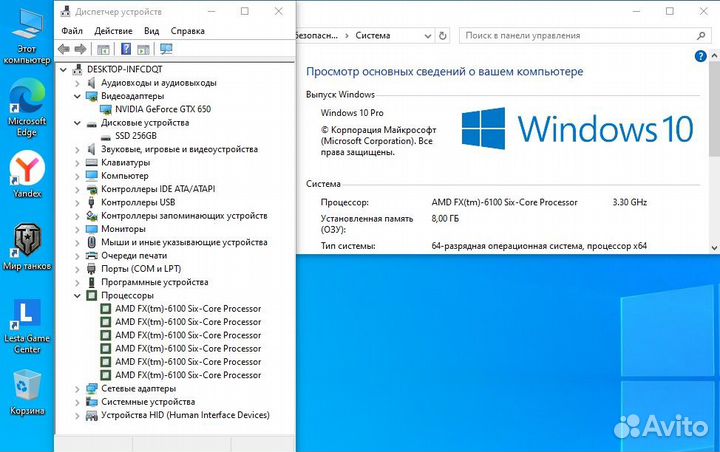Click the 'Безопасн...' breadcrumb in address bar
Image resolution: width=720 pixels, height=452 pixels.
317,35
